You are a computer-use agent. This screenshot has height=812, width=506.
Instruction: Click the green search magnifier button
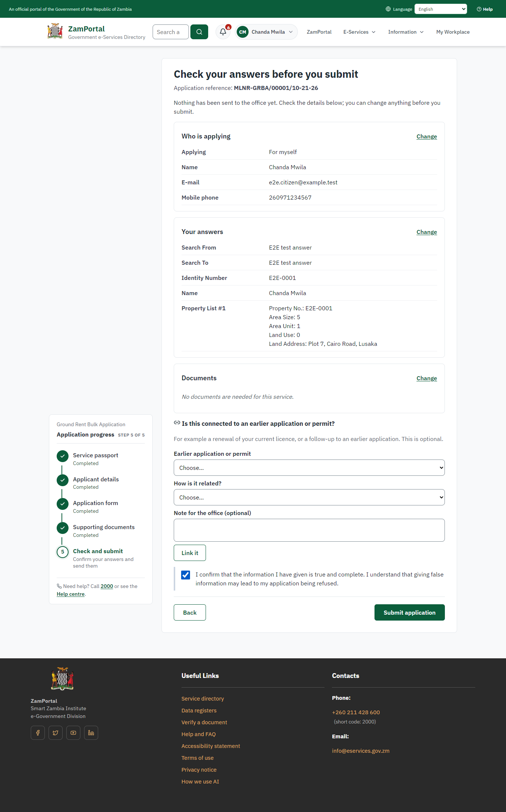[x=199, y=32]
